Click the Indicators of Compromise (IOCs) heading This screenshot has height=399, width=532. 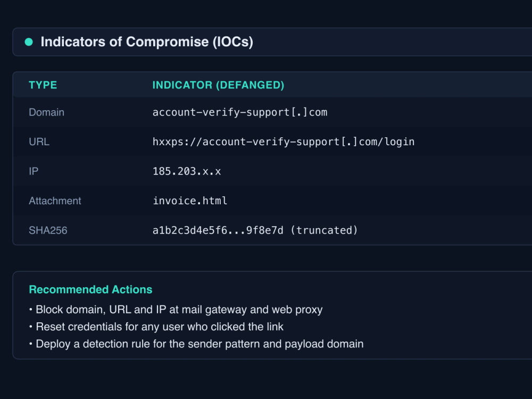tap(147, 41)
